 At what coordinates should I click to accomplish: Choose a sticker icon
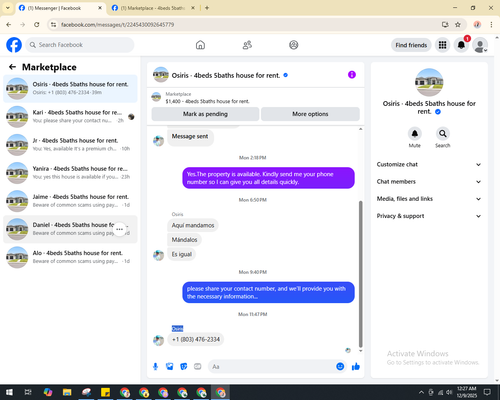[x=184, y=367]
